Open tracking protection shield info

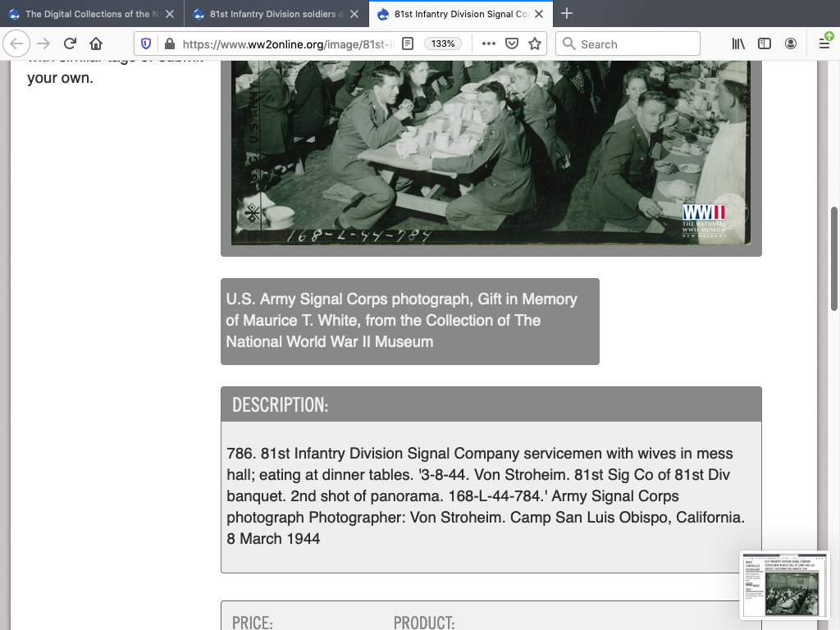146,44
